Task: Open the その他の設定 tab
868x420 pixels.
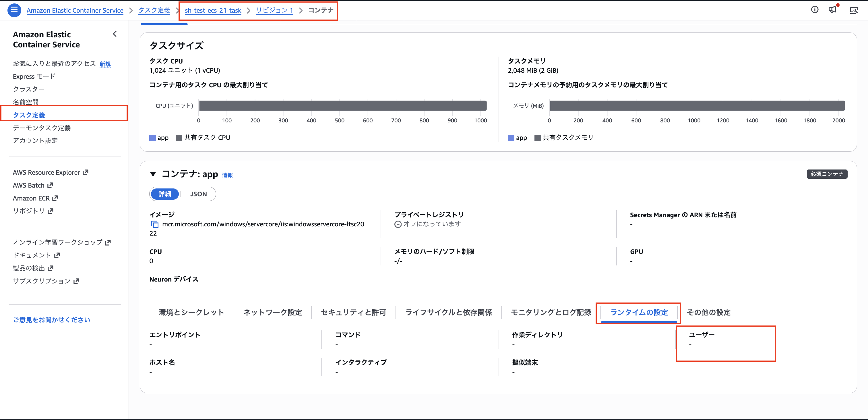Action: pyautogui.click(x=709, y=312)
